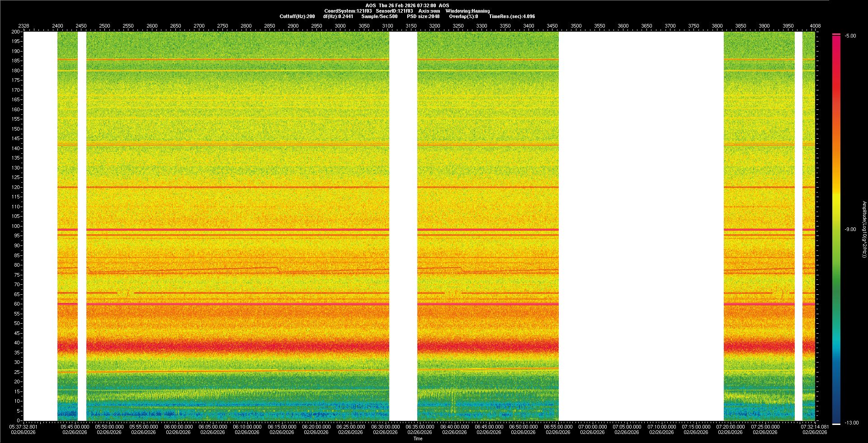This screenshot has height=443, width=868.
Task: Click the Cutoff(Hz):200 header text
Action: 297,17
